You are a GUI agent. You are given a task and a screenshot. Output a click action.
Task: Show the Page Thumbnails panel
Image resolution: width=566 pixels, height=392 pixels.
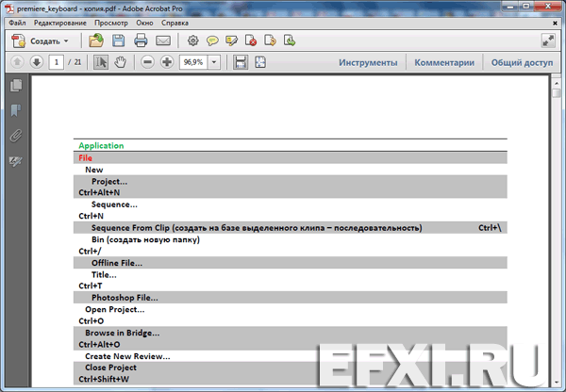coord(16,86)
